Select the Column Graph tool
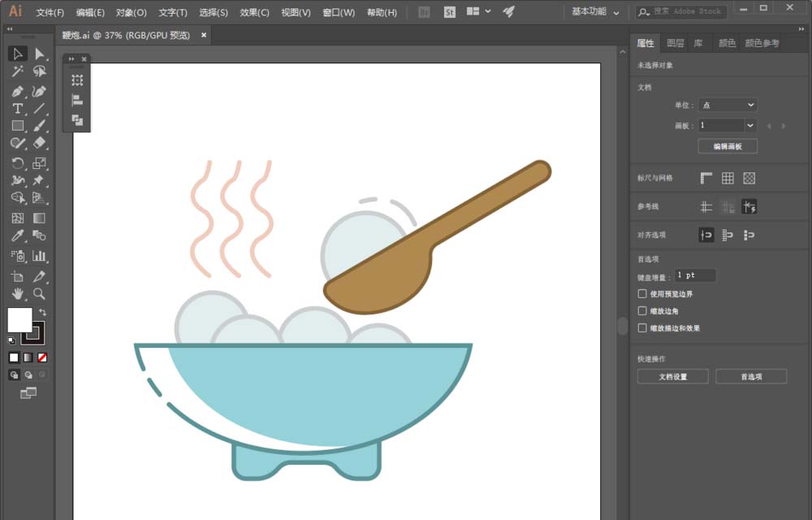812x520 pixels. (39, 256)
